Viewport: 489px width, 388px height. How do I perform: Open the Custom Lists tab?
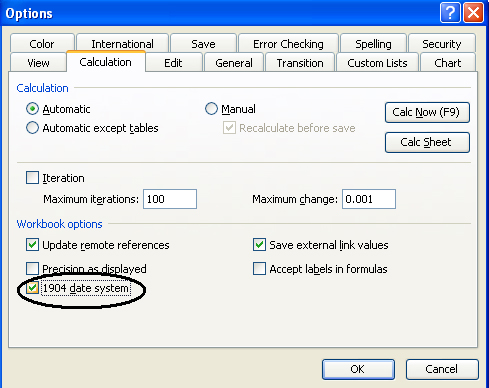[x=377, y=63]
